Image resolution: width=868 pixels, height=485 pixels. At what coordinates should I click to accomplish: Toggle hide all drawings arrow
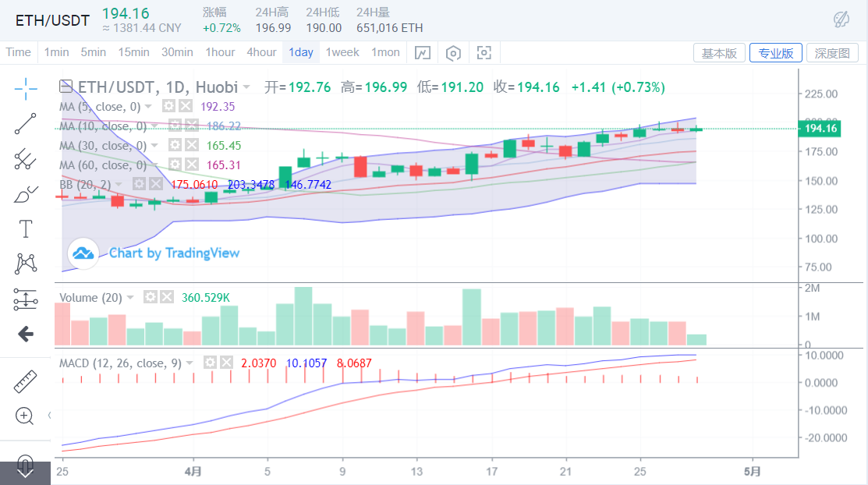click(26, 334)
